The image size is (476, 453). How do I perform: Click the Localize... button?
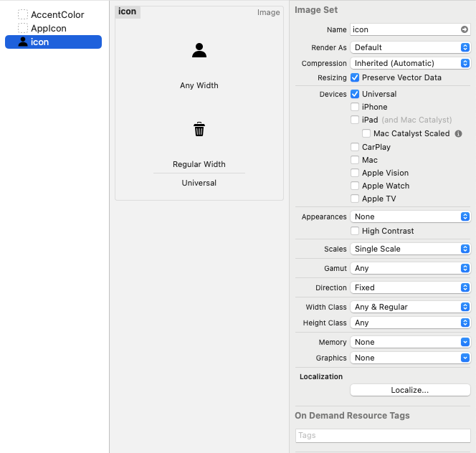410,390
